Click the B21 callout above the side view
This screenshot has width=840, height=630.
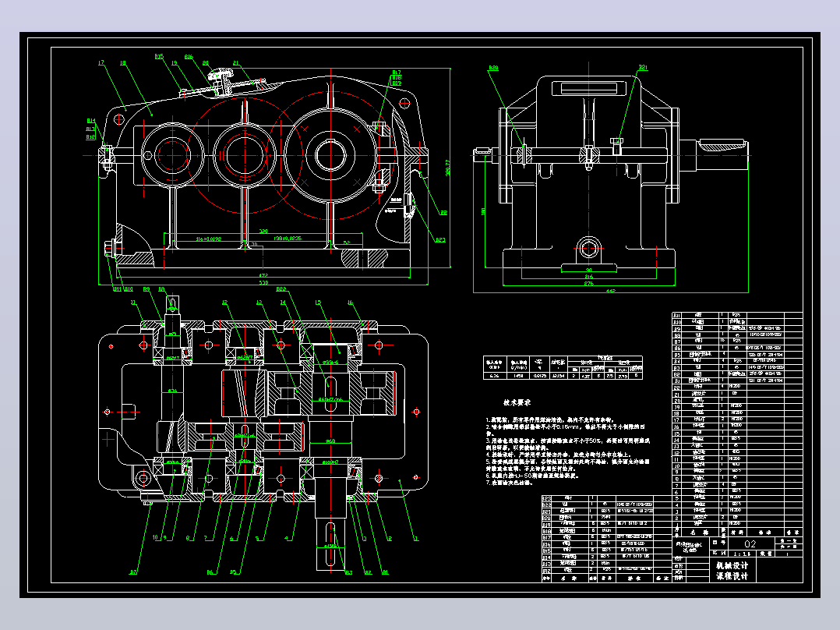point(643,68)
